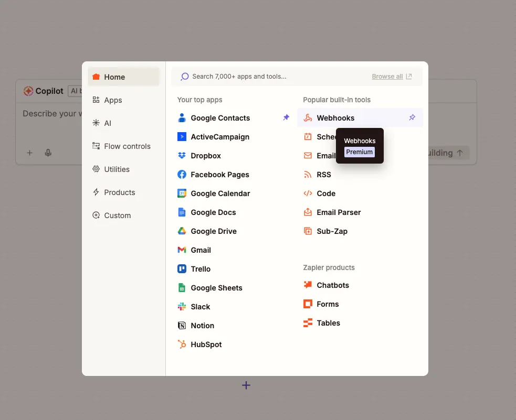Click the Google Calendar icon
This screenshot has height=420, width=516.
(x=182, y=193)
